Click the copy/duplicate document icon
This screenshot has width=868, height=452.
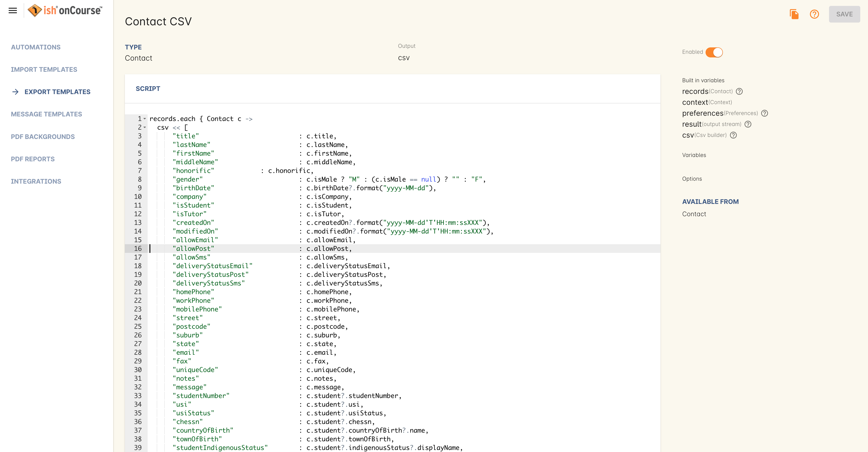[x=794, y=14]
